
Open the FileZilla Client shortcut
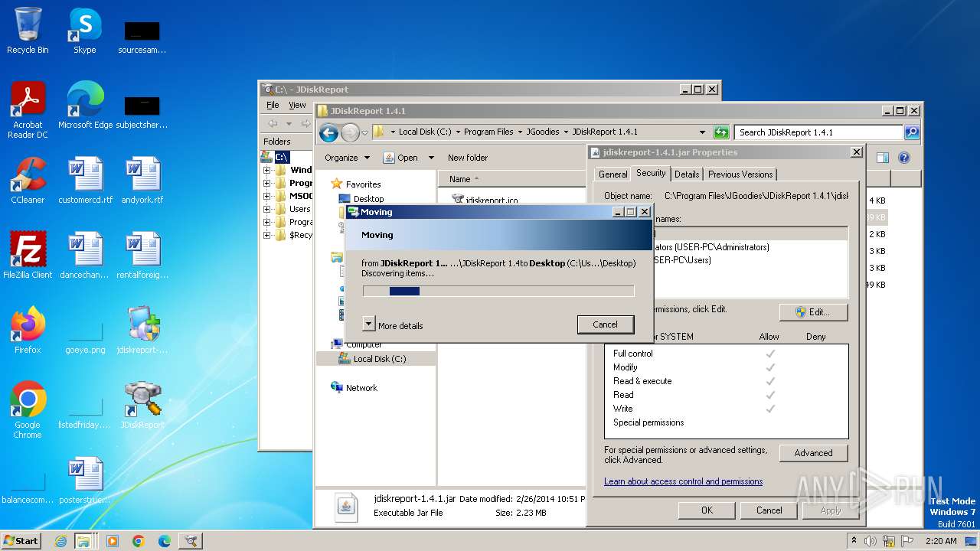(28, 256)
